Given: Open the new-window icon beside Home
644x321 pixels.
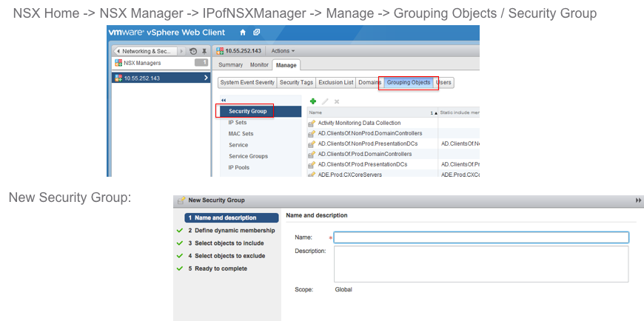Looking at the screenshot, I should 256,33.
